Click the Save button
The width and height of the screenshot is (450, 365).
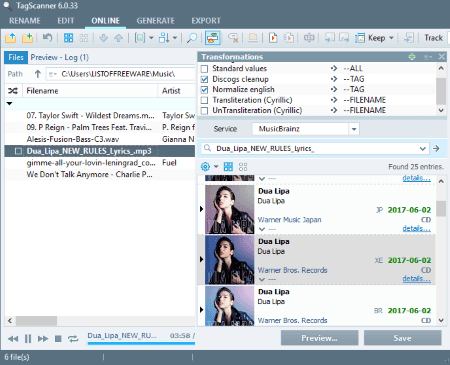(402, 338)
